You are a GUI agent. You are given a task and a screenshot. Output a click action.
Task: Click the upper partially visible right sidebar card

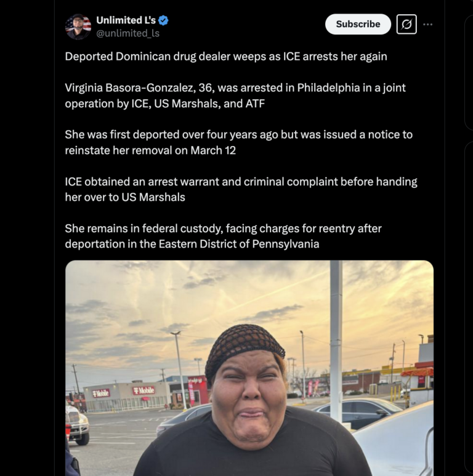click(x=469, y=73)
